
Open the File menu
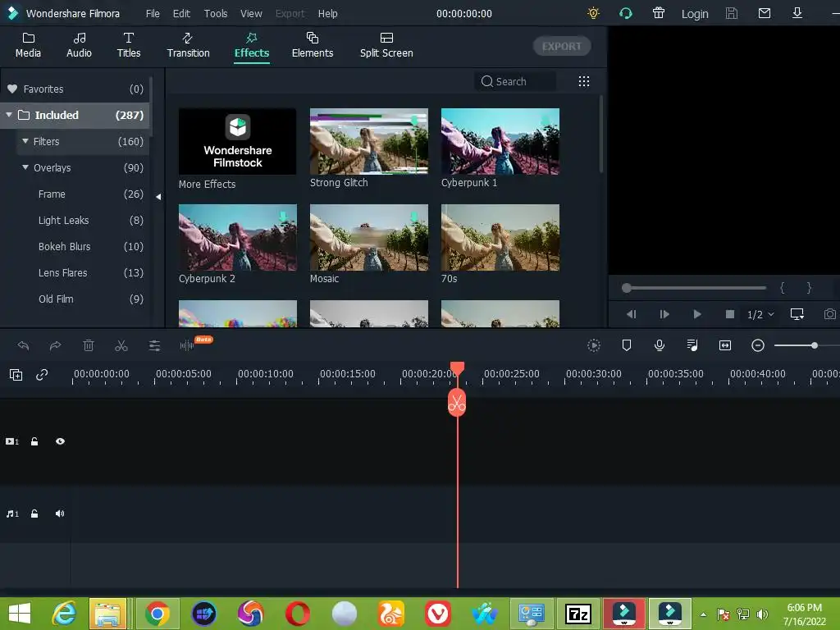point(153,13)
